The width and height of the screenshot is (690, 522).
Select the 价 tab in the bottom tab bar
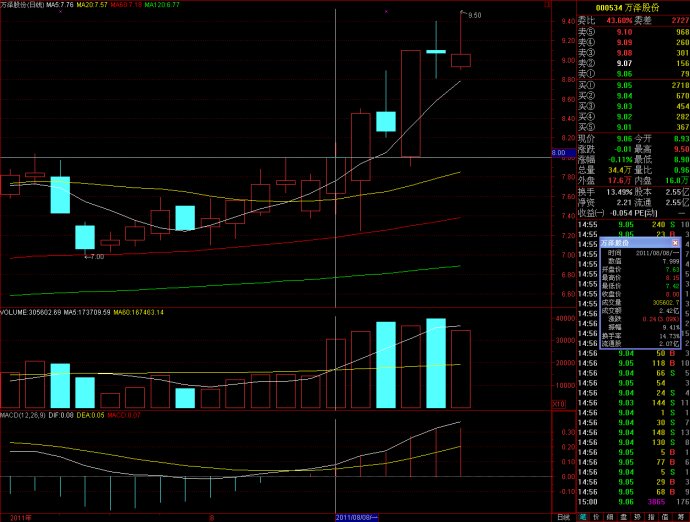pos(596,517)
